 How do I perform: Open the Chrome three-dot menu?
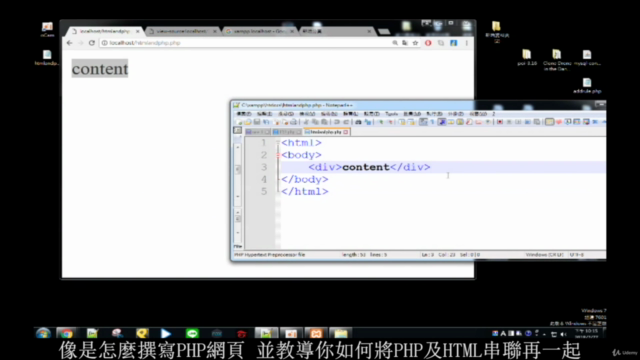[x=467, y=43]
